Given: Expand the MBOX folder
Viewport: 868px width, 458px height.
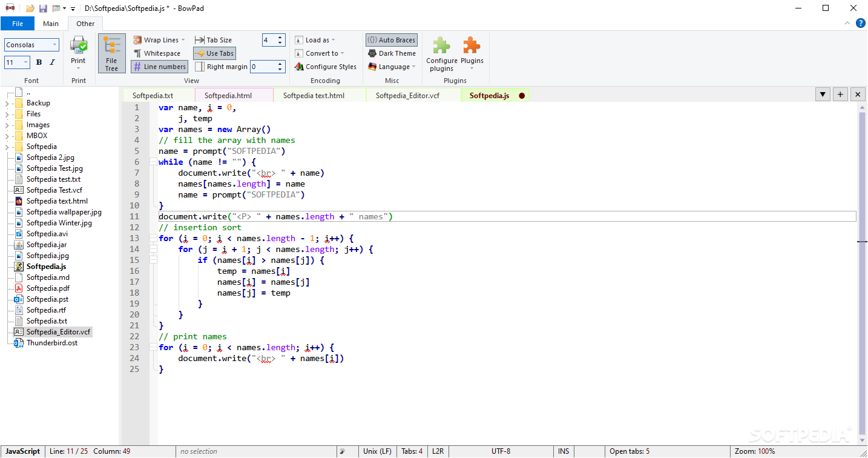Looking at the screenshot, I should coord(7,136).
